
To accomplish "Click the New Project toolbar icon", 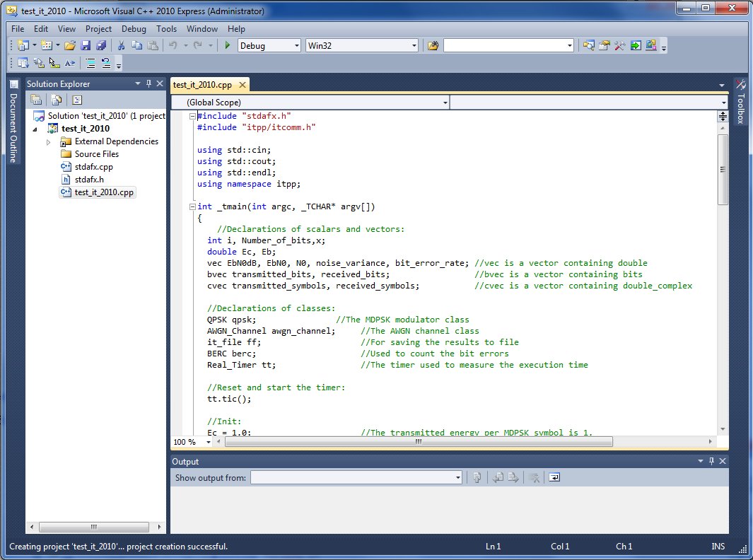I will tap(23, 46).
